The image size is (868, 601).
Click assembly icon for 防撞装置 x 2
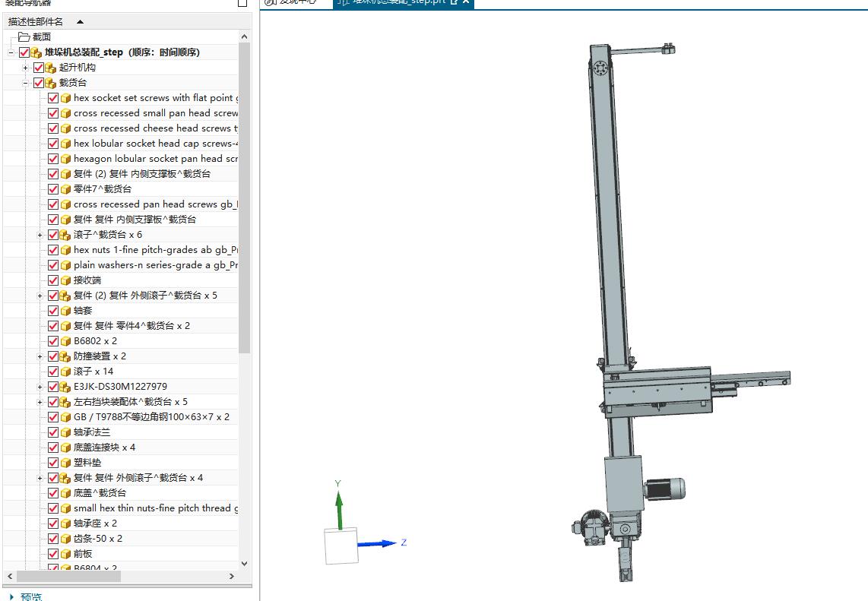point(65,356)
